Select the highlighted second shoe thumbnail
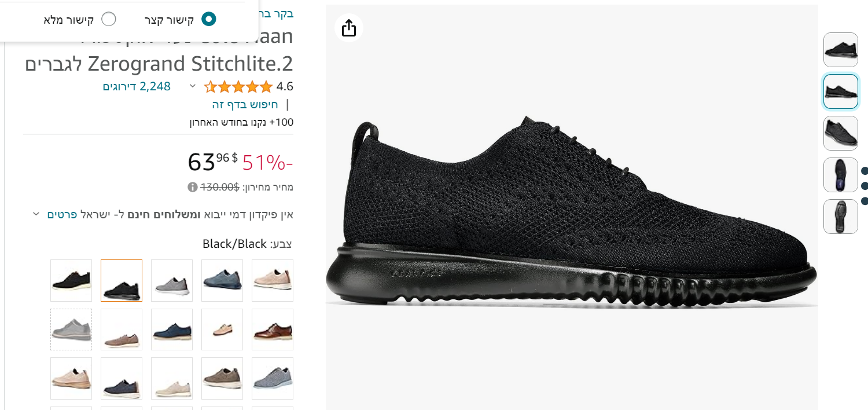This screenshot has height=410, width=868. click(841, 91)
